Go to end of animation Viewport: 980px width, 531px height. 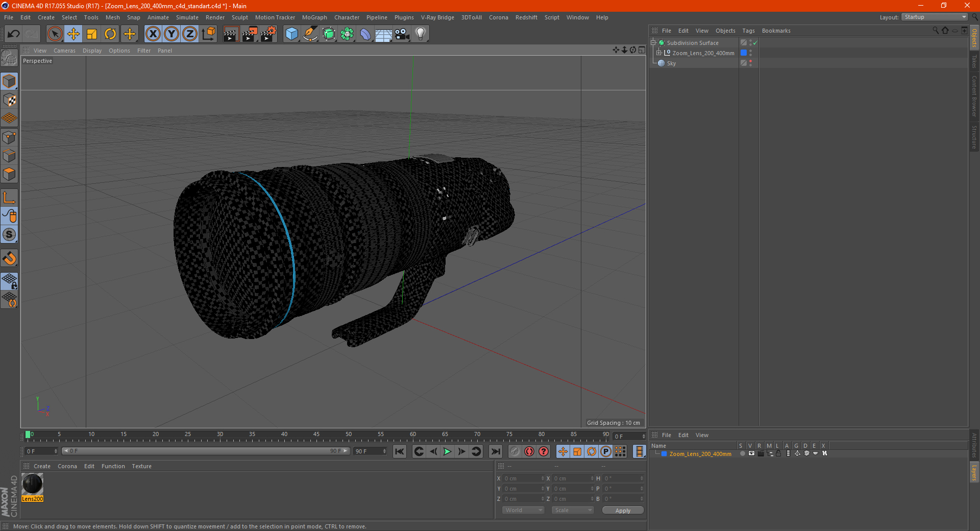pos(495,451)
